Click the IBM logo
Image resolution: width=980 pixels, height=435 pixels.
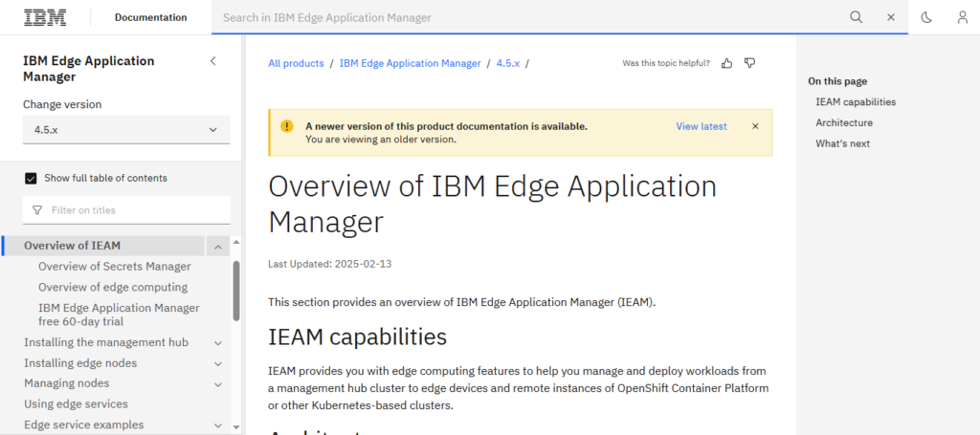(45, 17)
